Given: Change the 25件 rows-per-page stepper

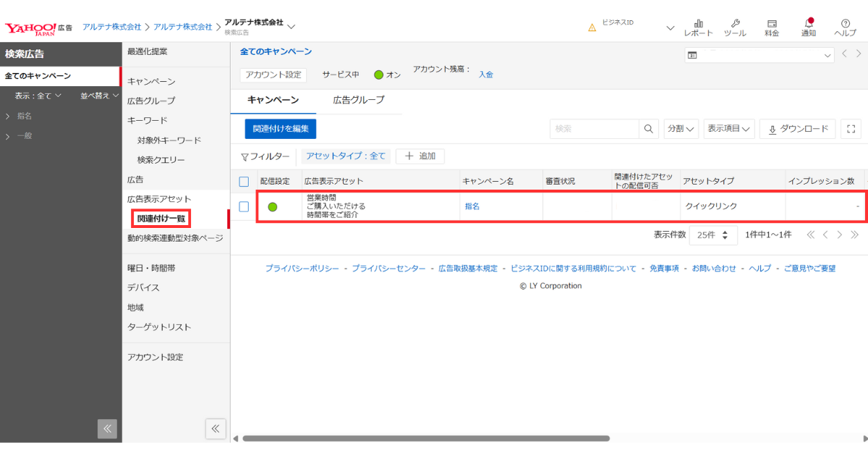Looking at the screenshot, I should tap(713, 235).
